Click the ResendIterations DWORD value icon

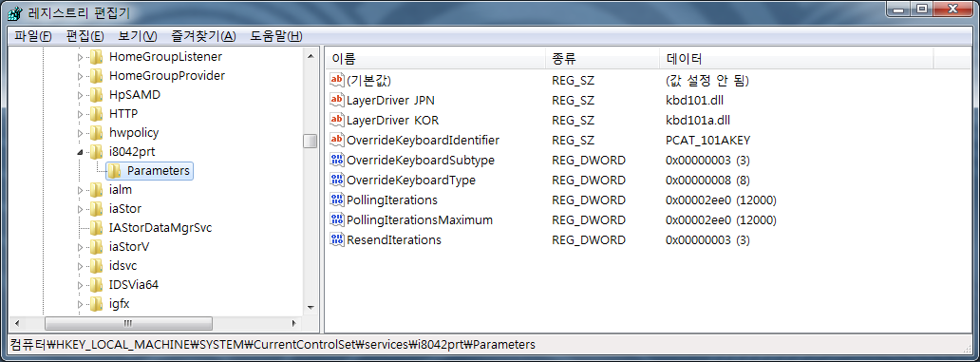(337, 240)
